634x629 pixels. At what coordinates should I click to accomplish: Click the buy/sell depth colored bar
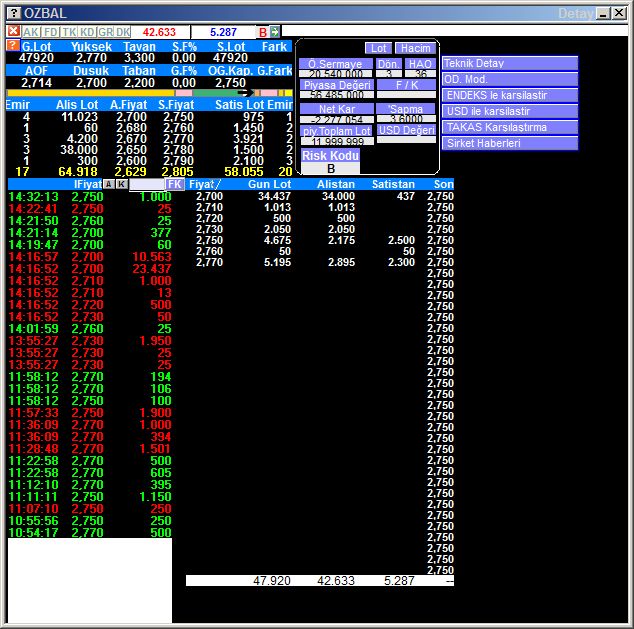(x=150, y=93)
